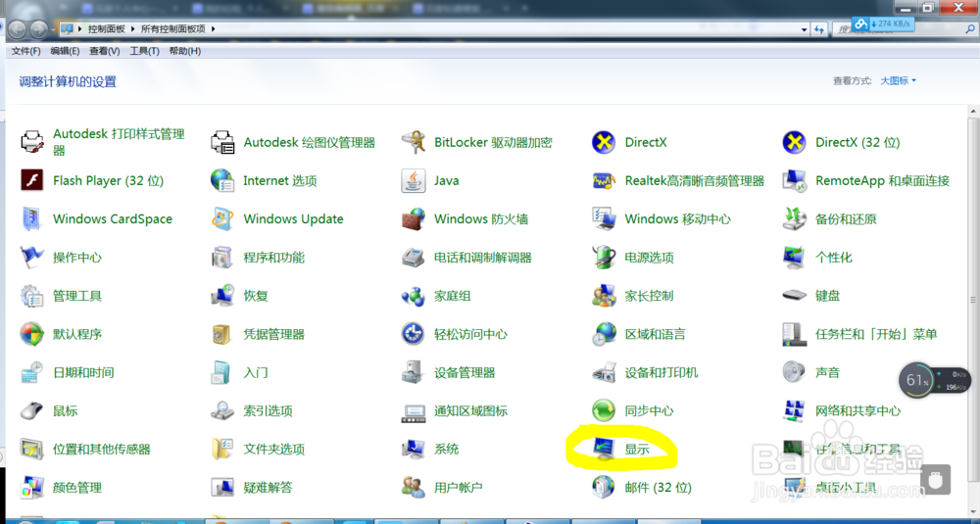Open the 网络和共享中心 icon
The height and width of the screenshot is (524, 980).
(x=795, y=411)
